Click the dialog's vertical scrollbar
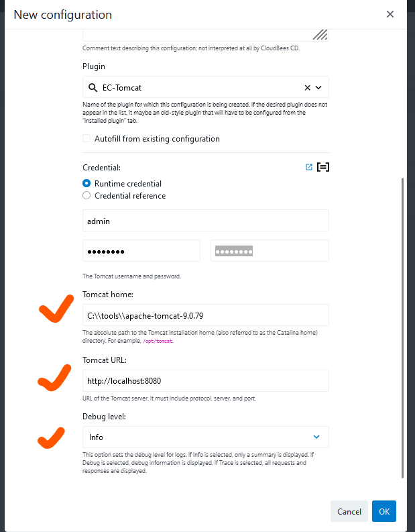Viewport: 415px width, 532px height. point(402,327)
